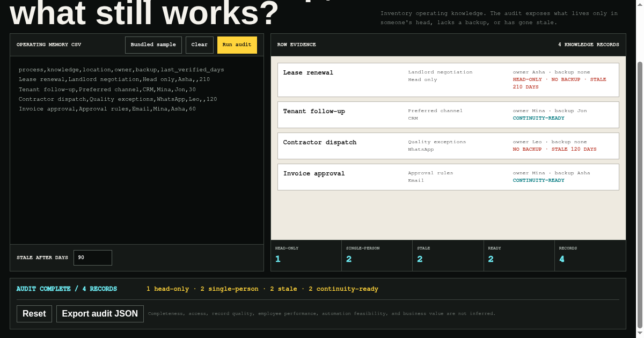Screen dimensions: 644x338
Task: Click CONTINUITY-READY label in Tenant follow-up row
Action: pyautogui.click(x=538, y=118)
